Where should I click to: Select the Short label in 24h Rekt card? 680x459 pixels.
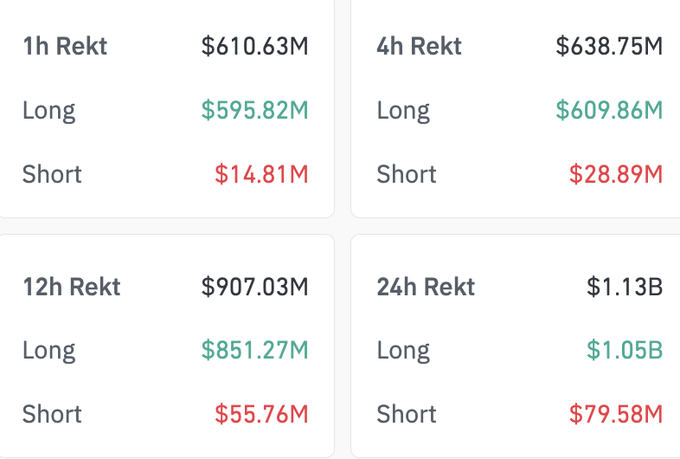click(406, 414)
